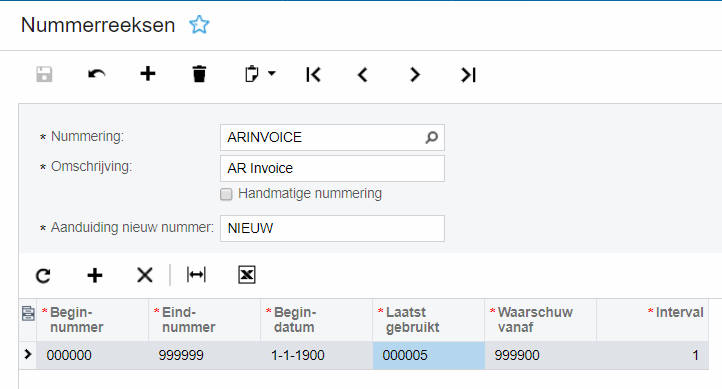Select cell 1-1-1900 under Begin-datum

[x=316, y=355]
